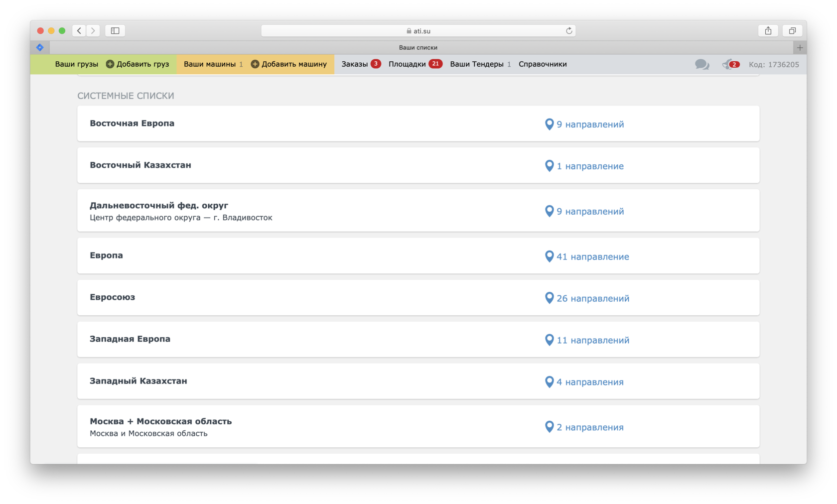Select the Западная Европа list title
This screenshot has width=837, height=504.
130,339
